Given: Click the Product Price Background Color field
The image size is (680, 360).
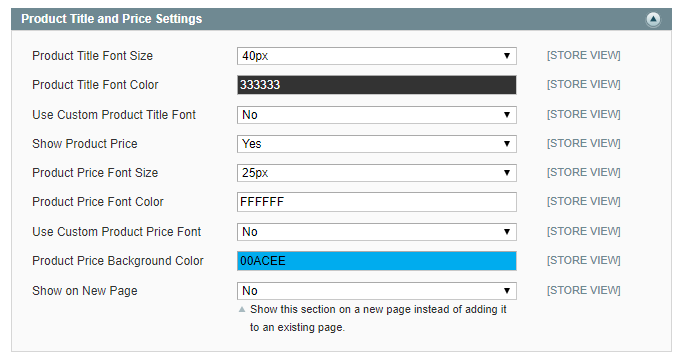Looking at the screenshot, I should [376, 261].
